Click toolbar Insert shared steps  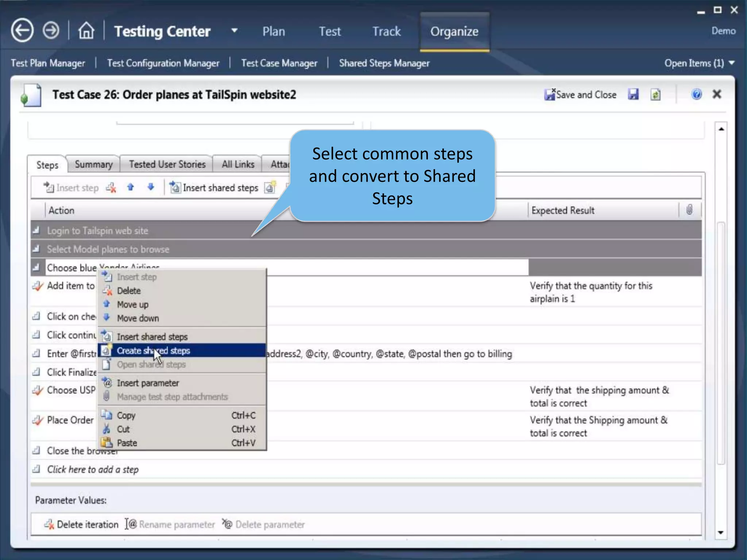pos(214,188)
